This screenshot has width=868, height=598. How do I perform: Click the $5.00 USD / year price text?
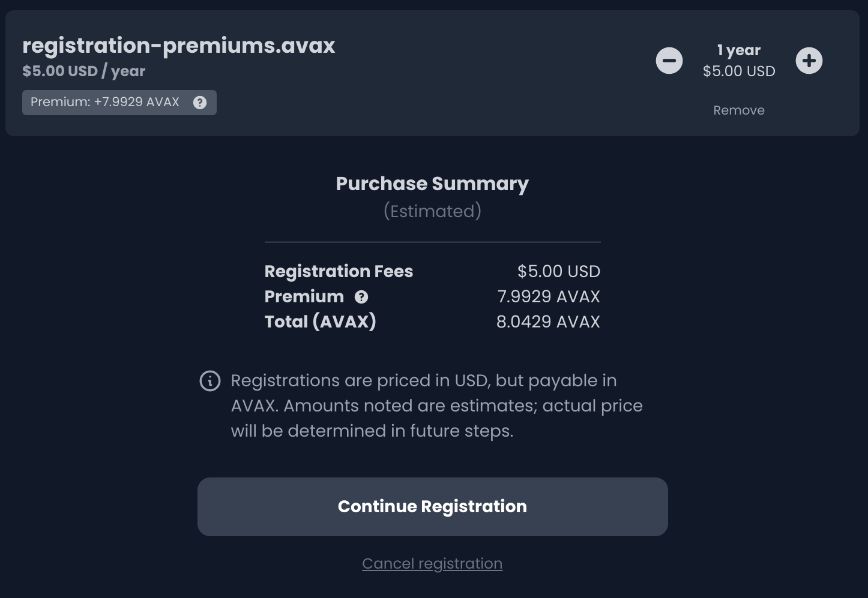[x=84, y=71]
